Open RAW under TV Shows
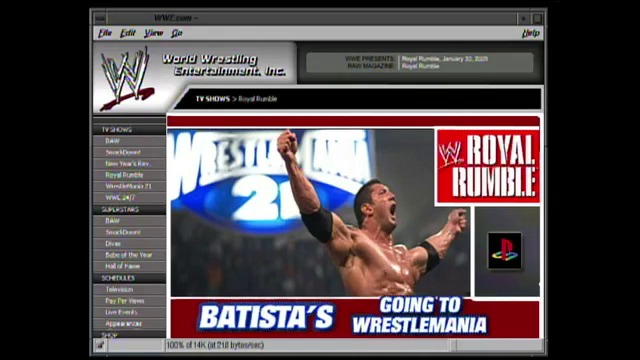The width and height of the screenshot is (640, 360). point(112,141)
